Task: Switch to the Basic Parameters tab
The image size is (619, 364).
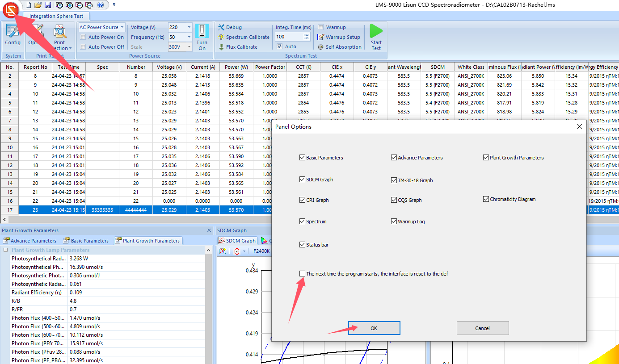Action: (x=86, y=241)
